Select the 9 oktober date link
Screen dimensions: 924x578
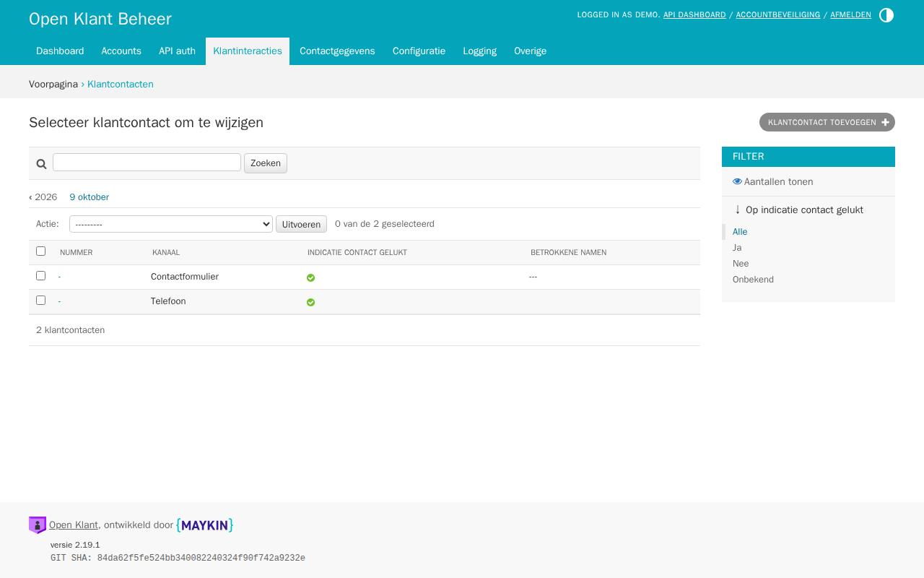coord(90,197)
